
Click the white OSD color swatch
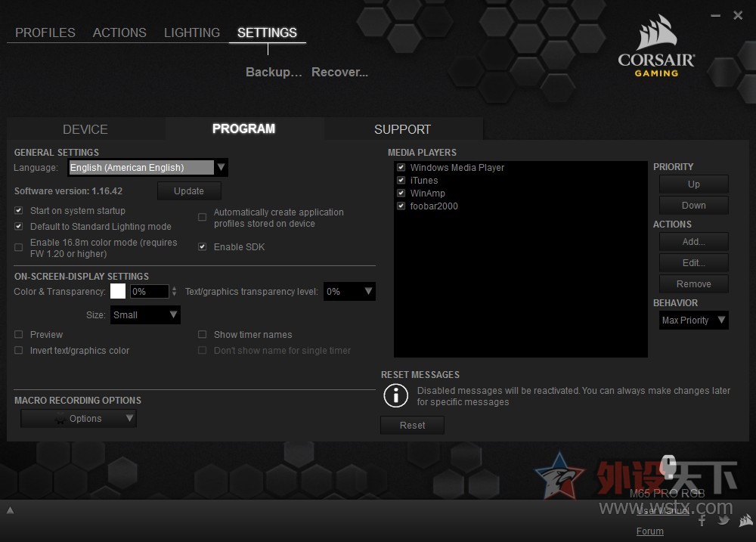(118, 291)
